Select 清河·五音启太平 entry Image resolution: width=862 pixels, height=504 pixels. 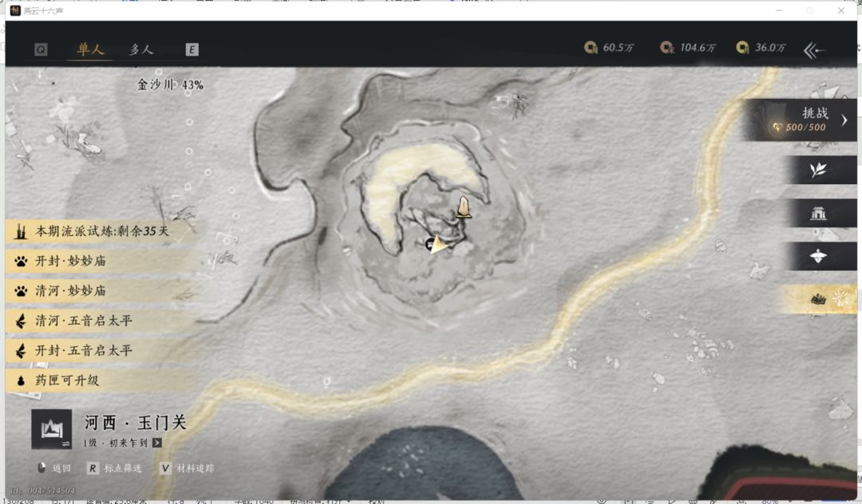(x=101, y=321)
